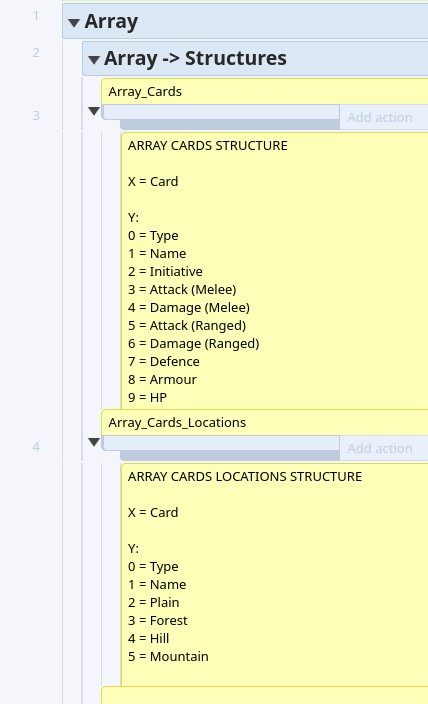Click empty condition cell of event 4
This screenshot has width=428, height=704.
(x=221, y=443)
